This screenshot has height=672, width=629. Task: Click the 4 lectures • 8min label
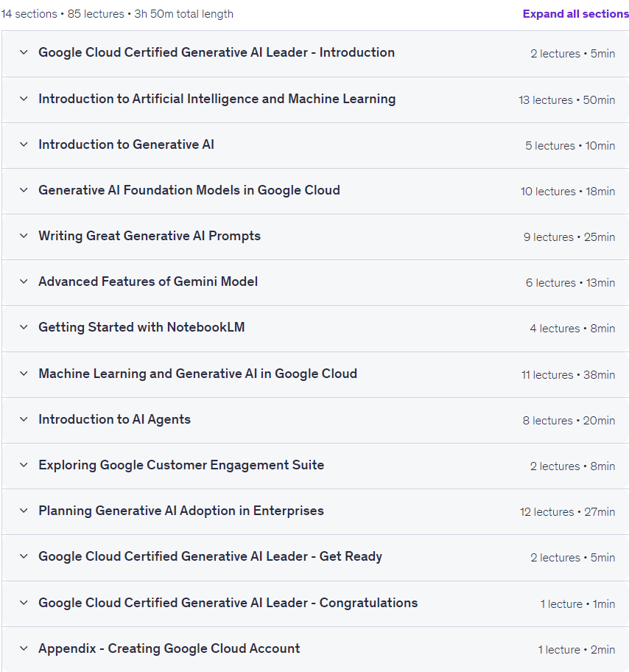(572, 329)
